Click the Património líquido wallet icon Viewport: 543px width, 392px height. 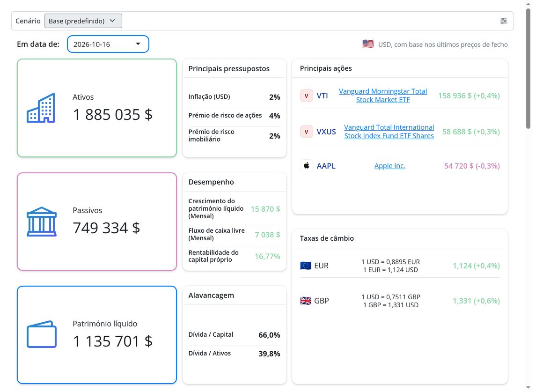click(42, 334)
